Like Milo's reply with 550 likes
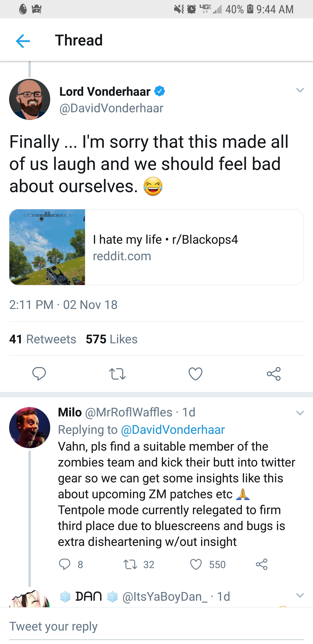The image size is (313, 644). tap(196, 564)
